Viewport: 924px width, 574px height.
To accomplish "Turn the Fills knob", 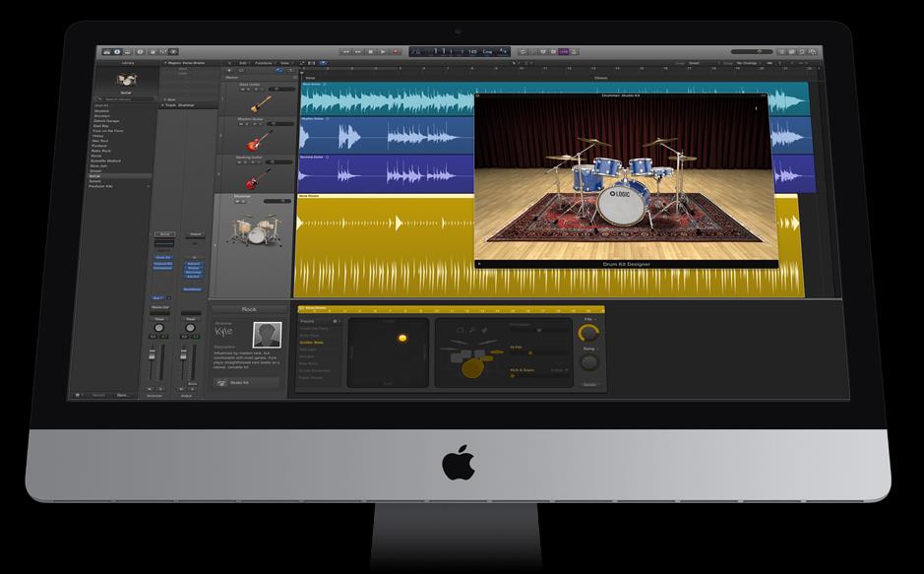I will [x=588, y=333].
